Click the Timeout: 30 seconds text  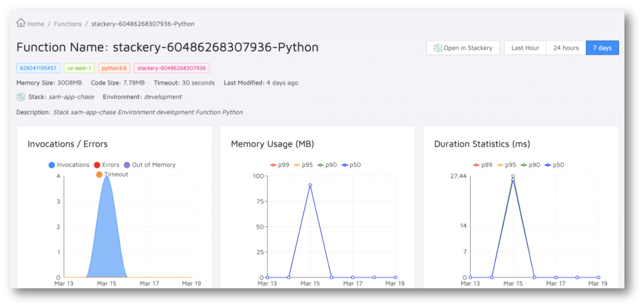(x=184, y=83)
